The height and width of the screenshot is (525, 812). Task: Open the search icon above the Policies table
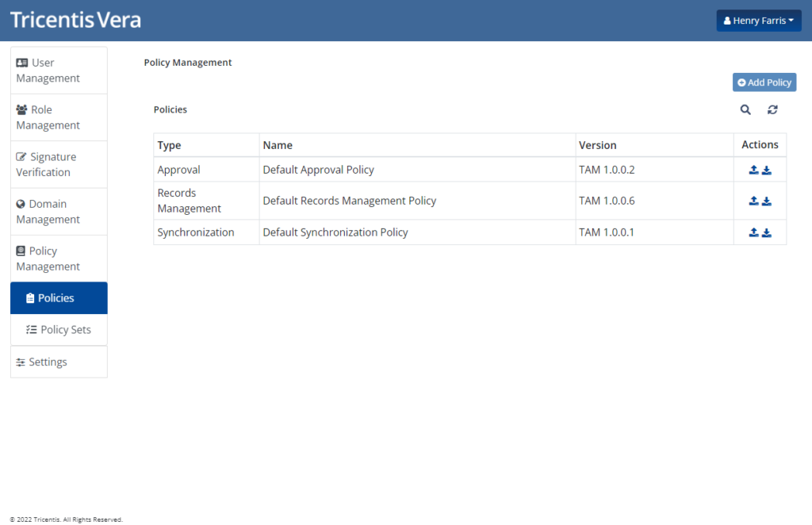(x=745, y=109)
